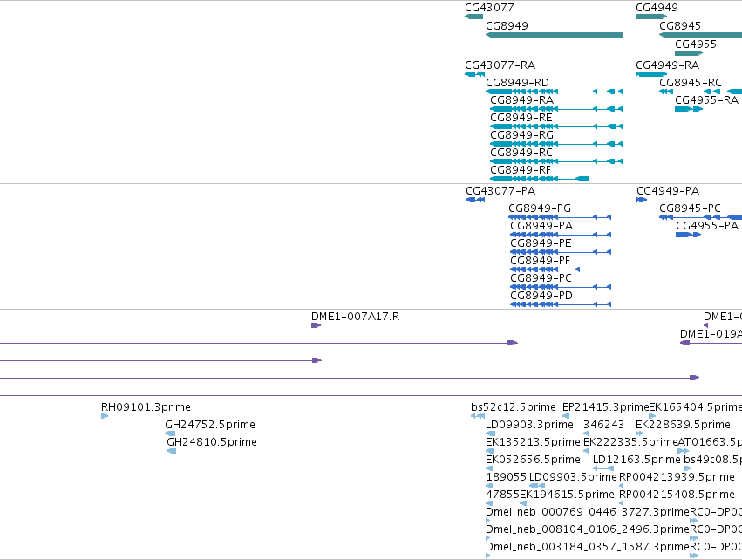Click the CG8949 gene bar

(555, 35)
